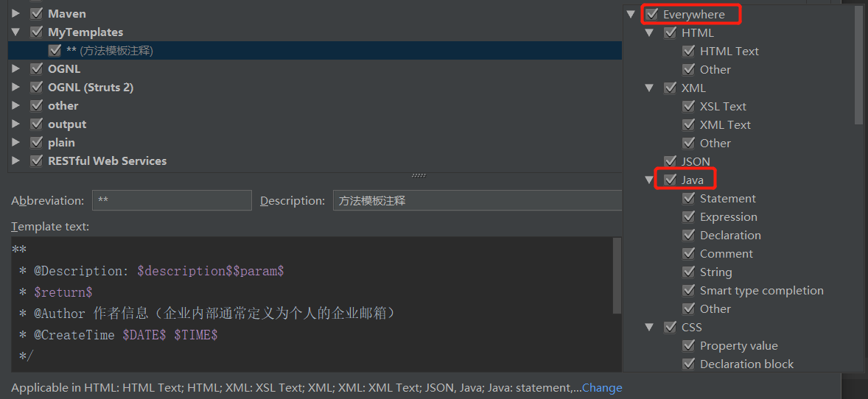
Task: Toggle the Java Comment checkbox
Action: [688, 253]
